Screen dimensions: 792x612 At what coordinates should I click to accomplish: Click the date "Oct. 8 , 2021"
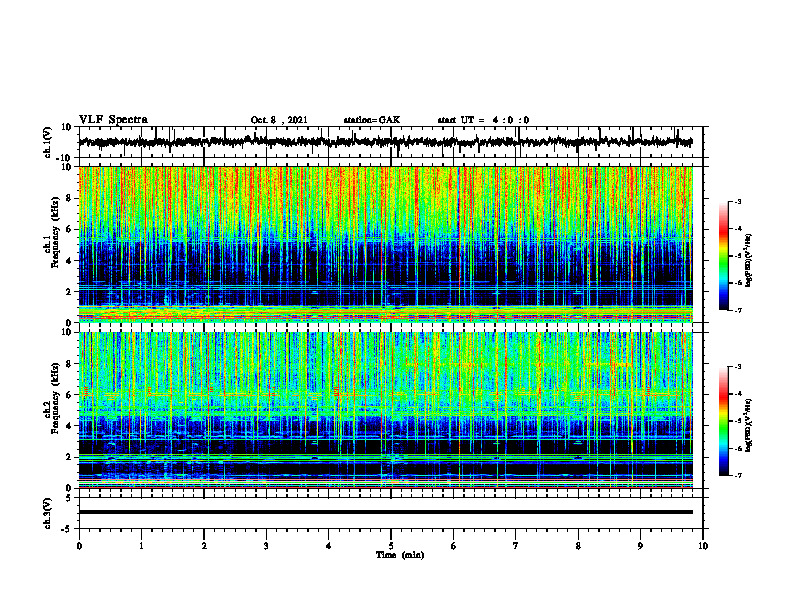coord(279,120)
